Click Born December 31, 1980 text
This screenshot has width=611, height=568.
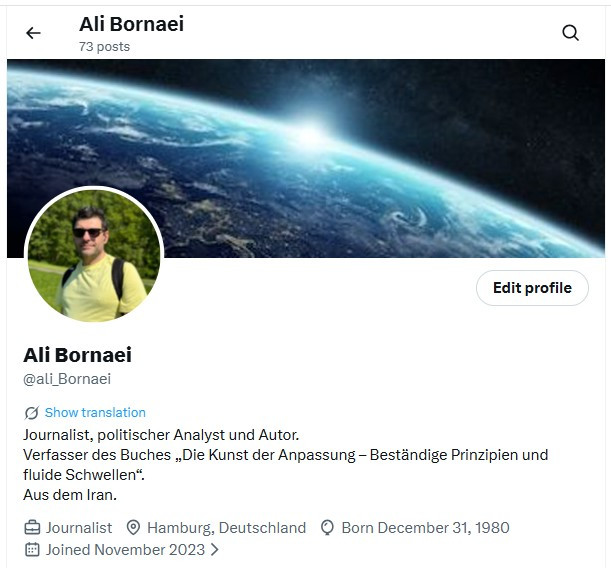pyautogui.click(x=426, y=528)
